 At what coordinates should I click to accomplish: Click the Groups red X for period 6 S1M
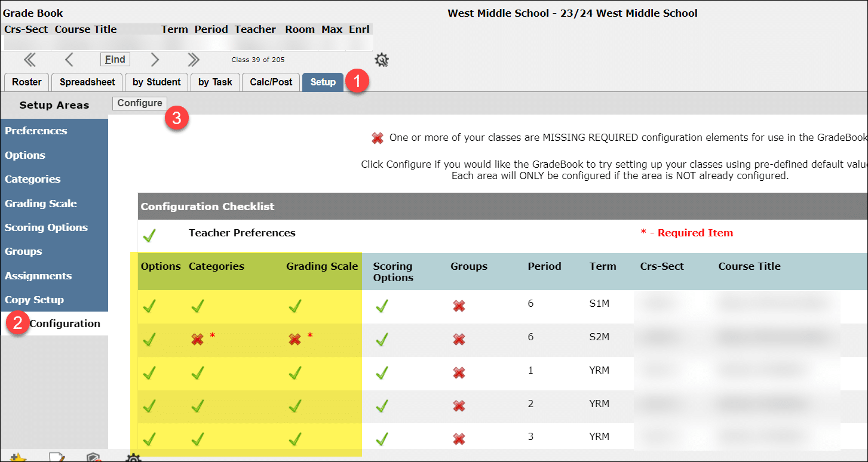coord(459,306)
